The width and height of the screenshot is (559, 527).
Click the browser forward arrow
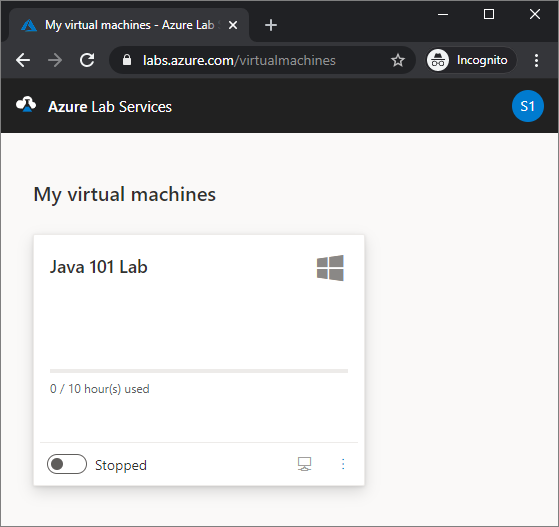(x=55, y=60)
